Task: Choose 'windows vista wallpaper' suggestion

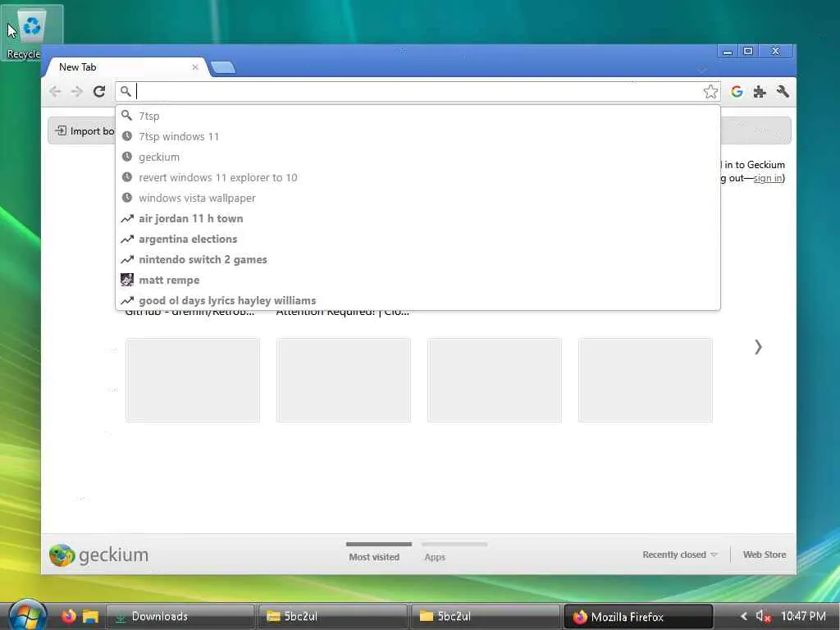Action: (418, 198)
